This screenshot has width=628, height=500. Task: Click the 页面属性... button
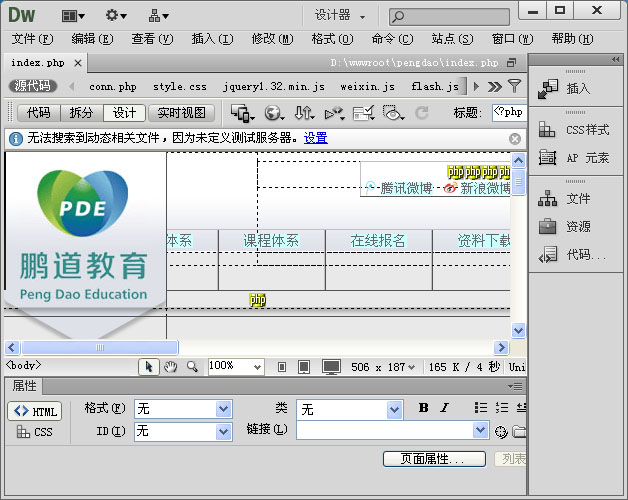[434, 459]
